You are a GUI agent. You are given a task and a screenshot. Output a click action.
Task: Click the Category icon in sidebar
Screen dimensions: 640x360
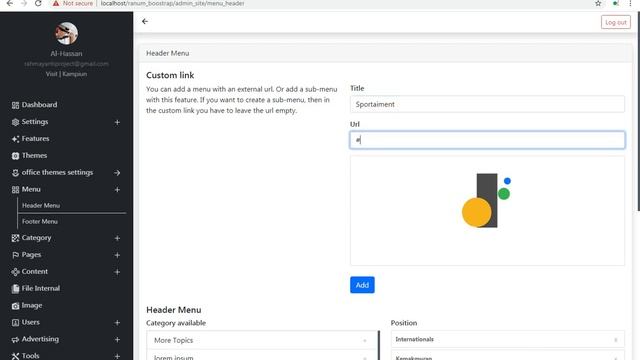click(x=15, y=238)
